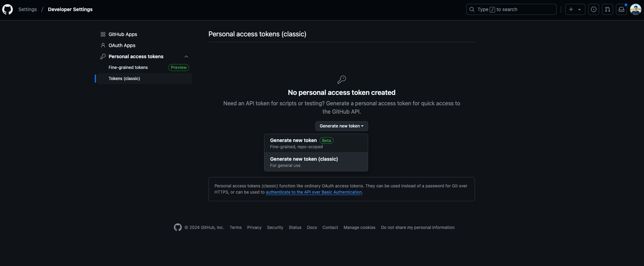The height and width of the screenshot is (266, 644).
Task: Click Do not share my personal information
Action: 418,228
